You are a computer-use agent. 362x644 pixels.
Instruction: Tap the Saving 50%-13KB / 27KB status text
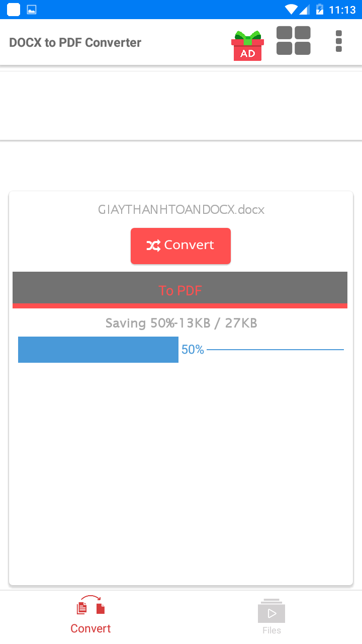point(181,323)
